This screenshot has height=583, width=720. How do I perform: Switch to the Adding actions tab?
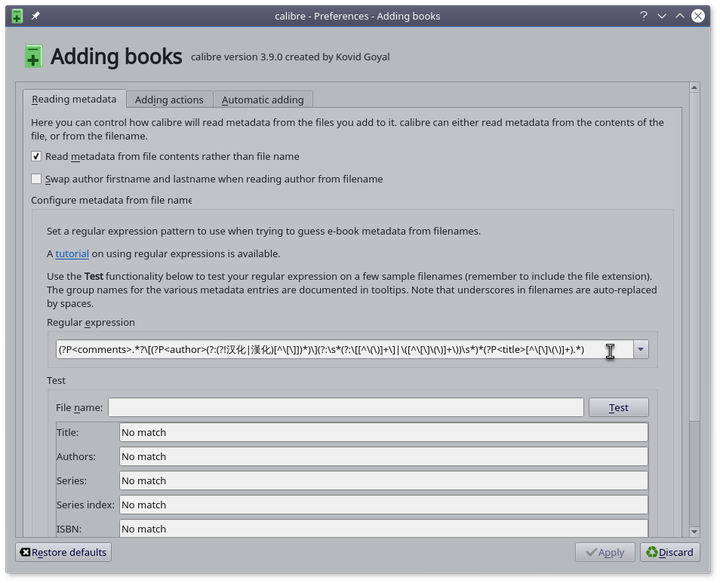click(169, 100)
